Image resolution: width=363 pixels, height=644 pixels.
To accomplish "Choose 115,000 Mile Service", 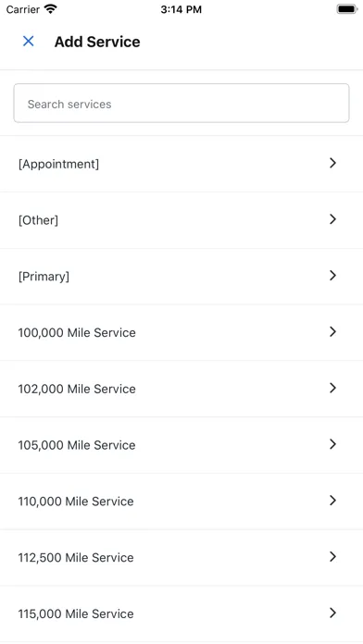I will click(x=181, y=614).
